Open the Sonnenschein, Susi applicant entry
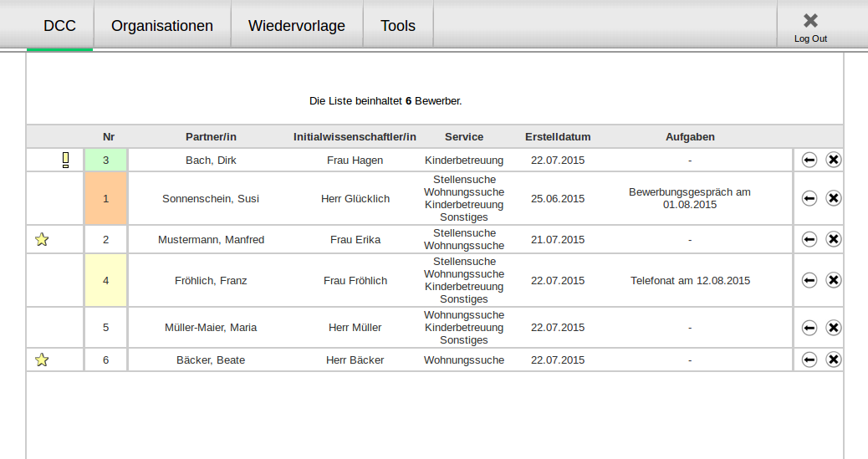Viewport: 868px width, 459px height. coord(211,199)
